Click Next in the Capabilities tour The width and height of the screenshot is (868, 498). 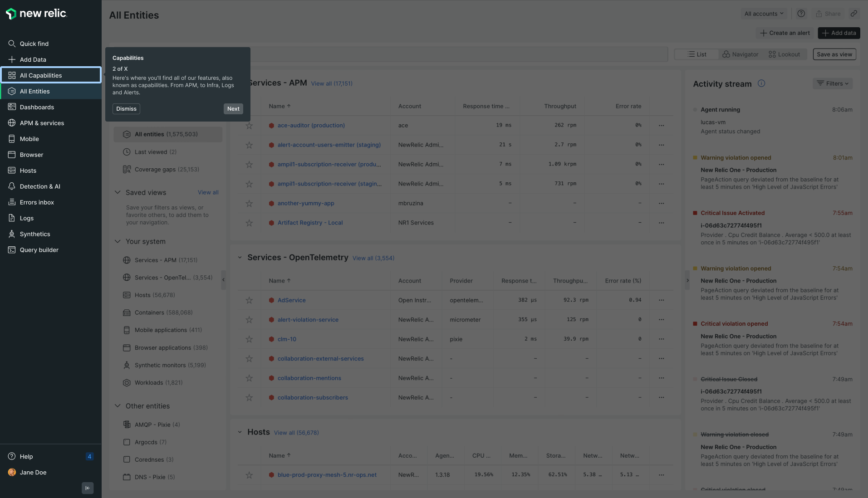tap(233, 109)
